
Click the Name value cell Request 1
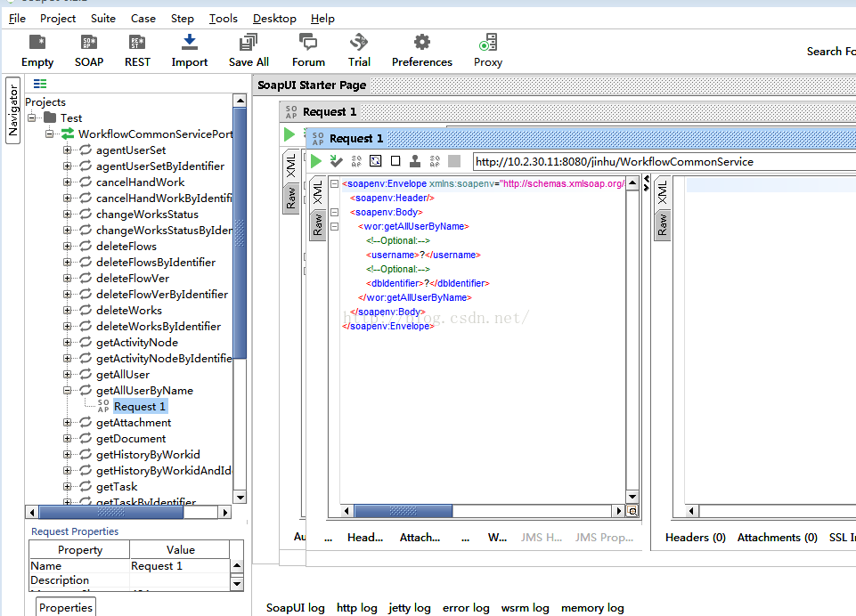click(x=179, y=566)
